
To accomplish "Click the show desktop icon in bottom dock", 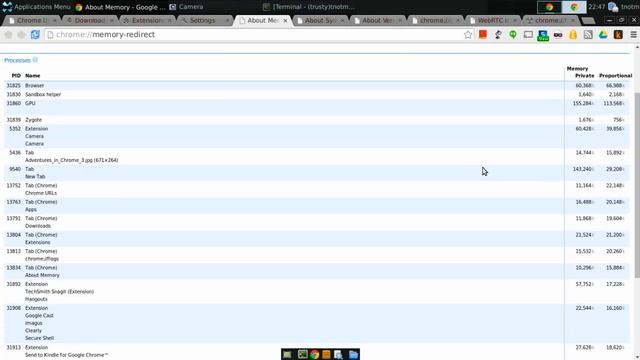I will [x=287, y=354].
